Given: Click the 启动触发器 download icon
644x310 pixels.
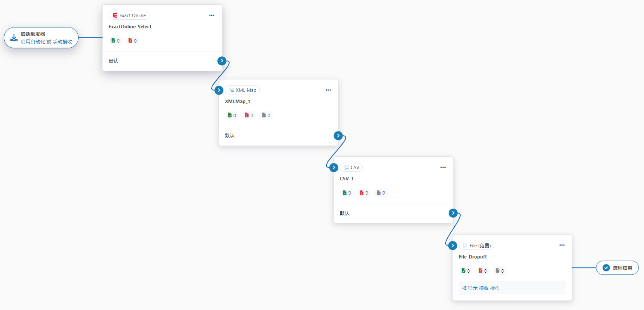Looking at the screenshot, I should click(14, 38).
